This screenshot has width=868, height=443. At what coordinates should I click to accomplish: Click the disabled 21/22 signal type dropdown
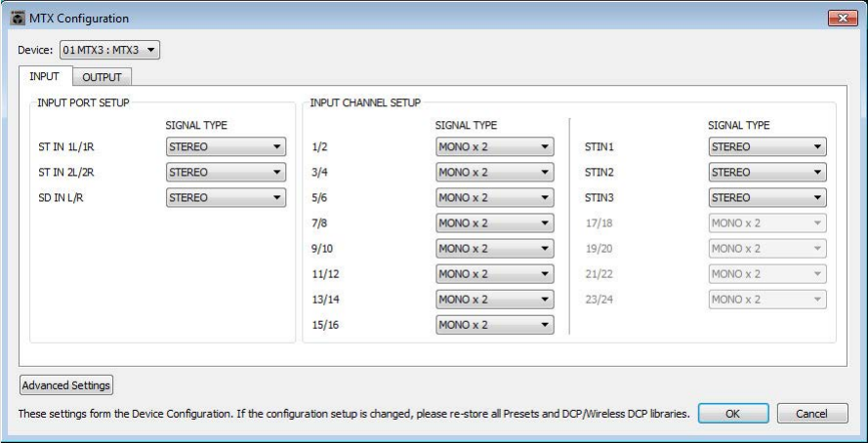tap(767, 274)
